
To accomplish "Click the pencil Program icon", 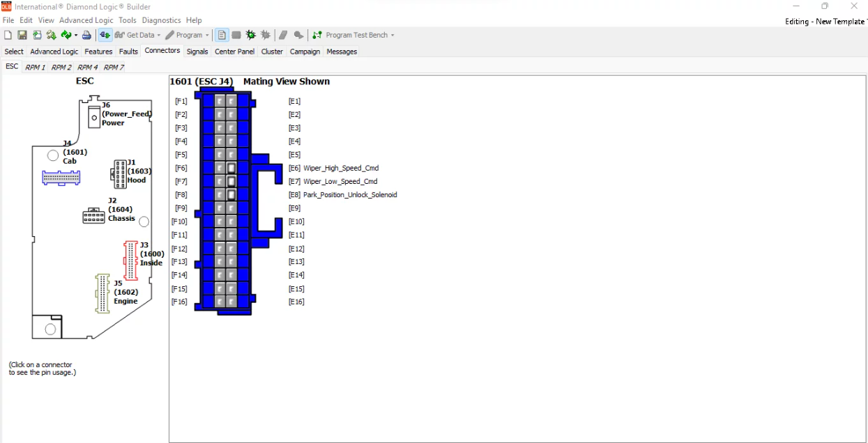I will [169, 35].
